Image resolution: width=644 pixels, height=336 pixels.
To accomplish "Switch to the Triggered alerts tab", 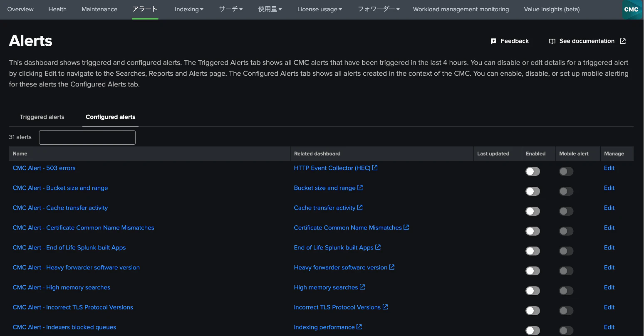I will (42, 117).
